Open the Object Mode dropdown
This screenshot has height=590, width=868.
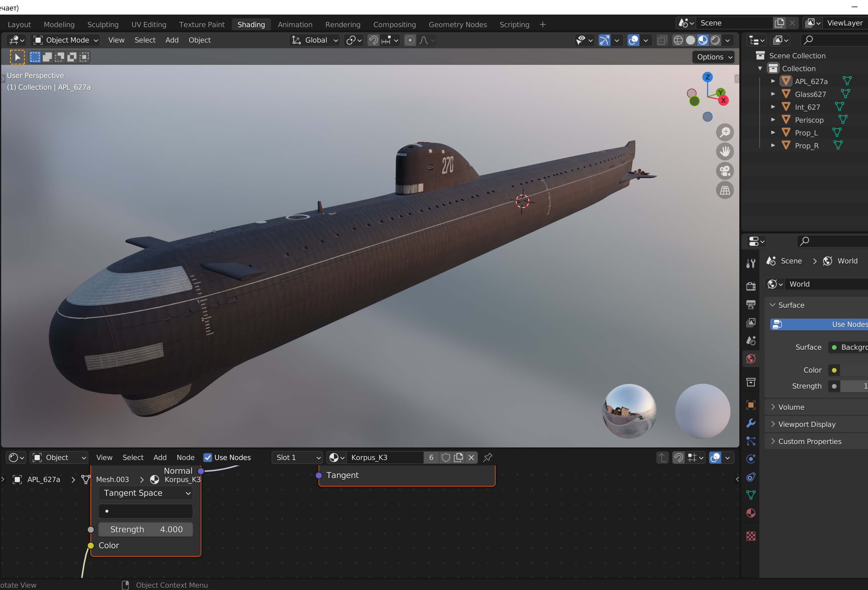[65, 40]
